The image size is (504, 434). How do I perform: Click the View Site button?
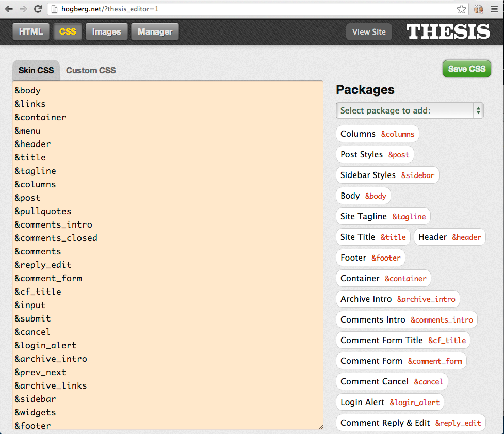369,32
